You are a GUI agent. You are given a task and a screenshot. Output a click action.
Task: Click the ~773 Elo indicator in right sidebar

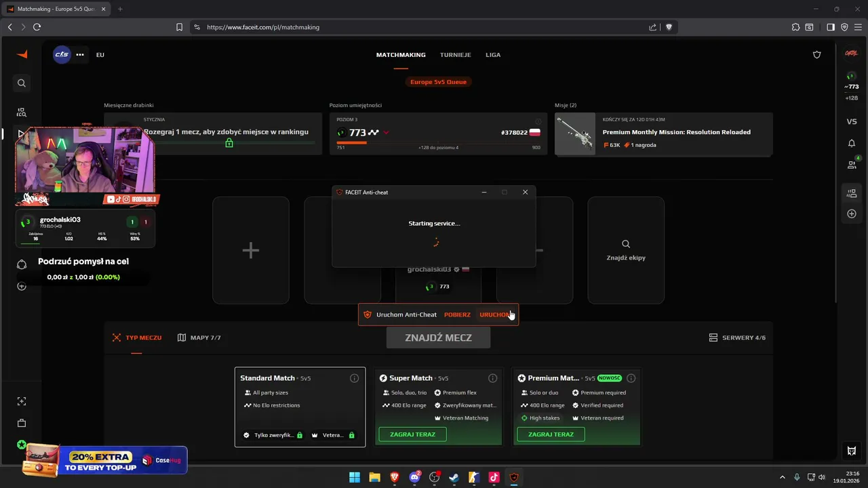[851, 87]
